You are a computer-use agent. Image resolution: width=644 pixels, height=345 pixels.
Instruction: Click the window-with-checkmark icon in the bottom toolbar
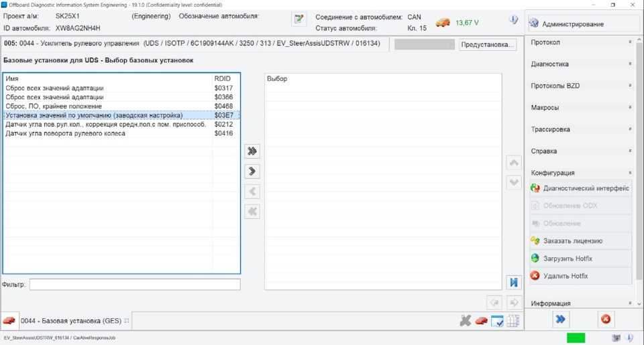click(x=497, y=321)
